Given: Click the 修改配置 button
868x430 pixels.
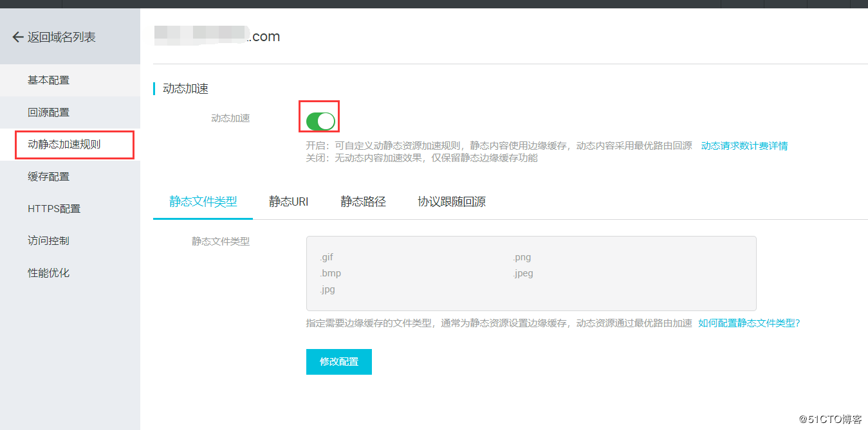Looking at the screenshot, I should [338, 361].
